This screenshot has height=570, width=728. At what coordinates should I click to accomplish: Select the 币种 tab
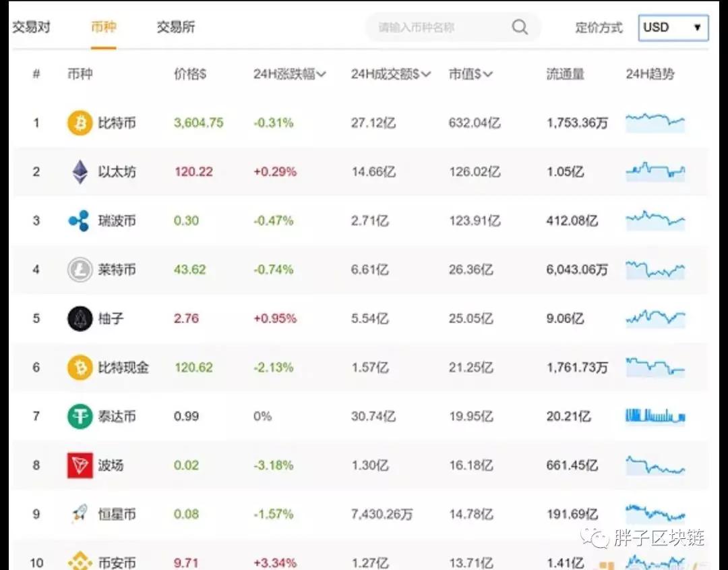tap(104, 27)
